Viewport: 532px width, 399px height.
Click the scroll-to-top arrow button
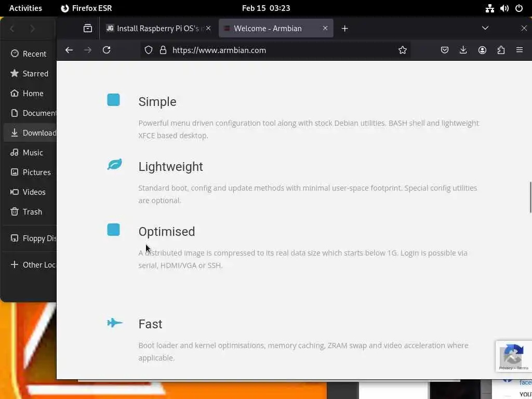click(x=510, y=357)
